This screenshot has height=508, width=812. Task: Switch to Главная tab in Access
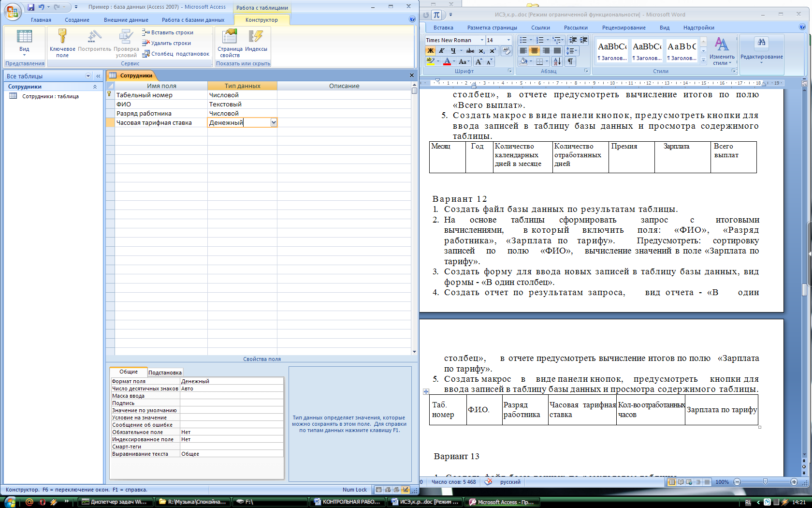point(41,20)
